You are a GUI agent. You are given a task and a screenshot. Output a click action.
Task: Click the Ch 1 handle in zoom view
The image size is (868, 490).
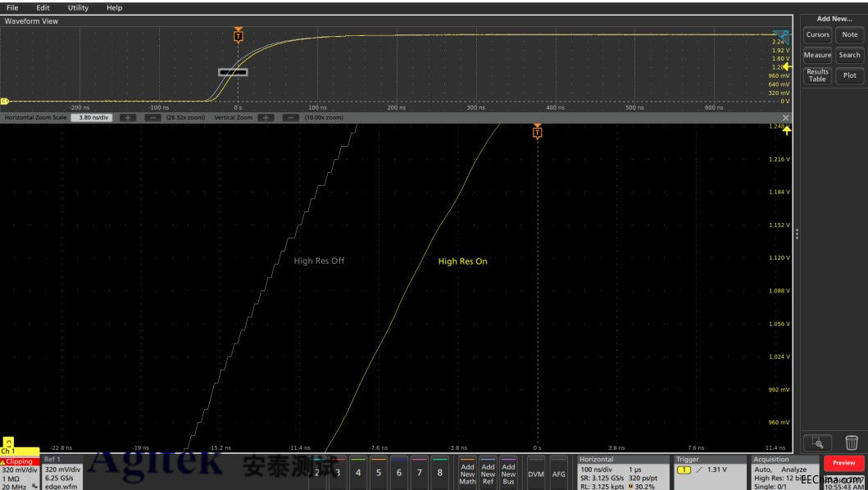point(8,443)
